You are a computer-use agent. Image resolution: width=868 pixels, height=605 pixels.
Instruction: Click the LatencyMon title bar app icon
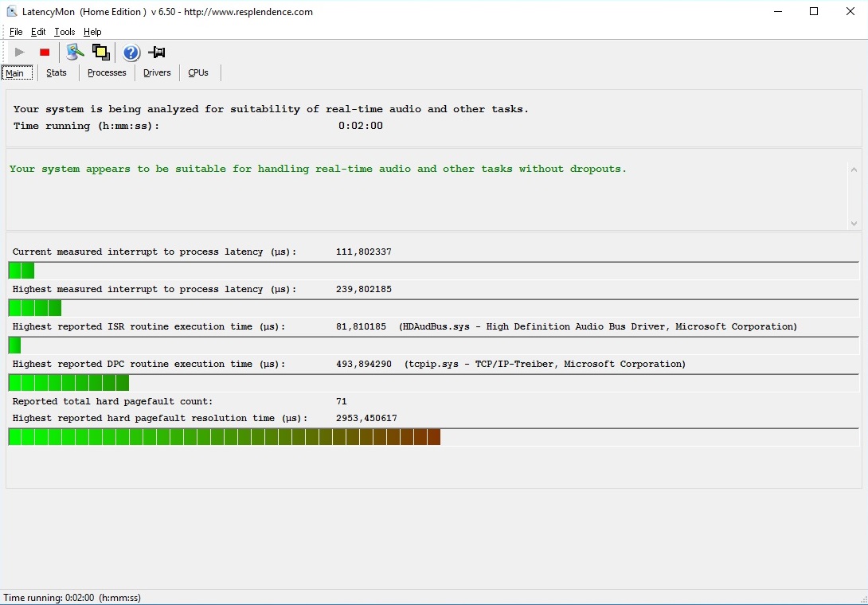[12, 12]
